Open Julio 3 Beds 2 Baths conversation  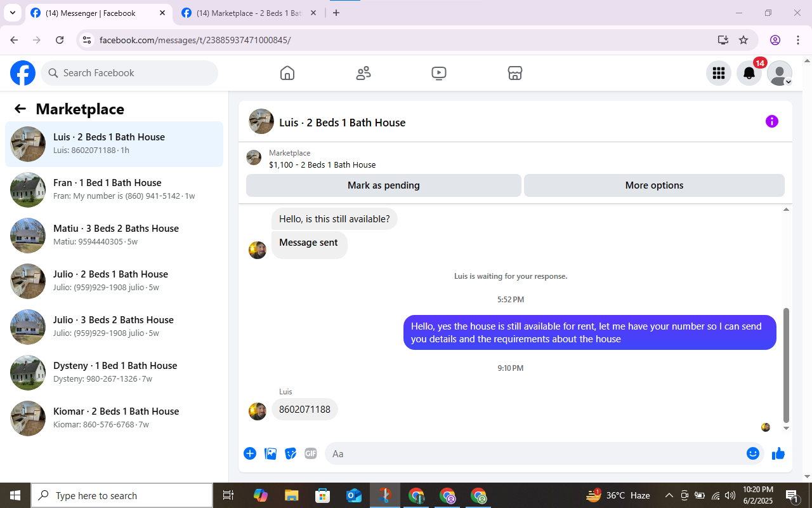click(114, 327)
